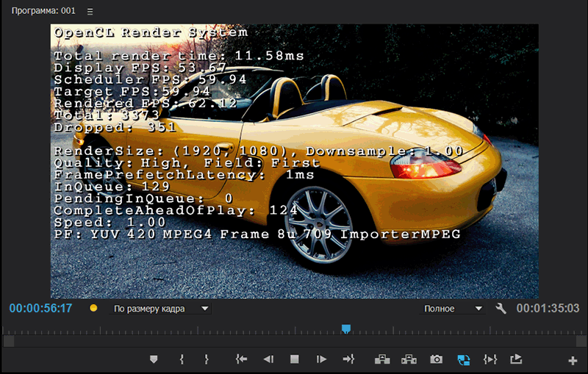
Task: Open the Полное playback resolution dropdown
Action: (453, 309)
